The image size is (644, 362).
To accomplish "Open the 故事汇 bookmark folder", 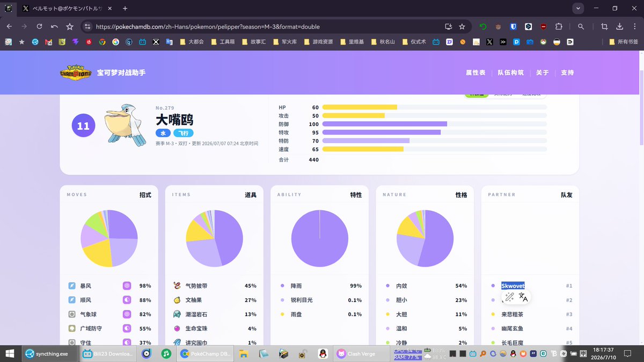I will pyautogui.click(x=254, y=42).
